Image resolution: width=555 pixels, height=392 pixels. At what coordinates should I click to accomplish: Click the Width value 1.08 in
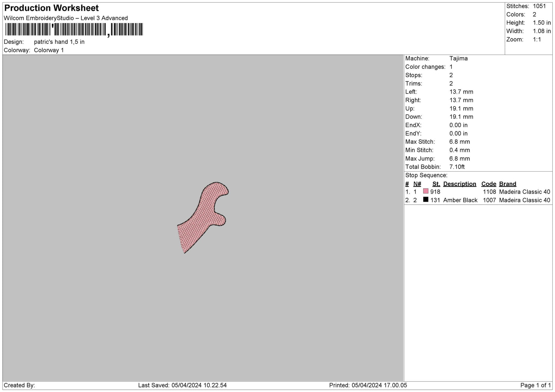(542, 31)
